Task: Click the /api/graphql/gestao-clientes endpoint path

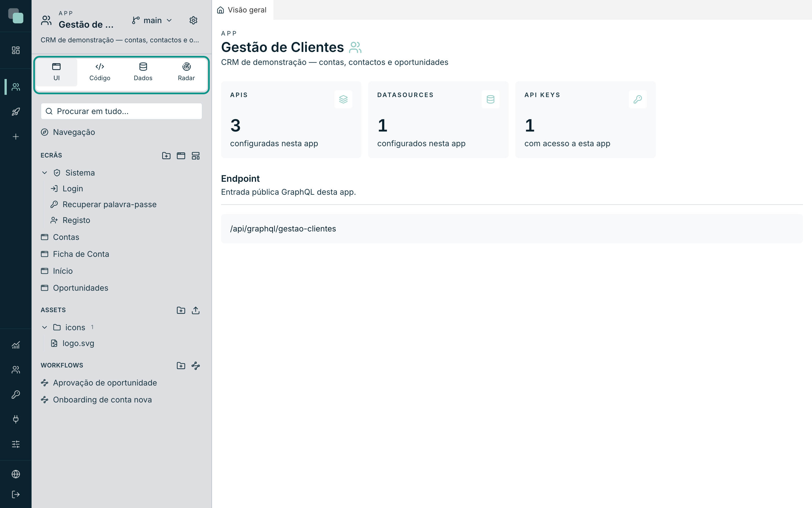Action: [283, 229]
